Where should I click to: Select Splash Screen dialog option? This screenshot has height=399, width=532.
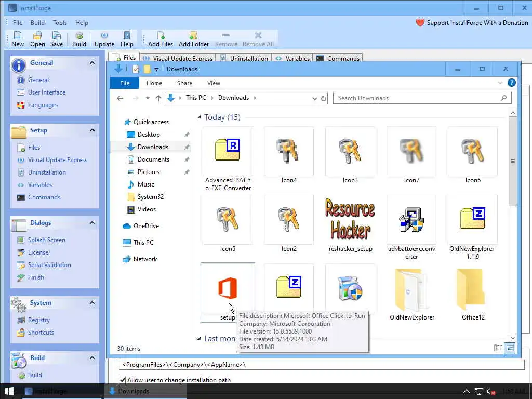[x=46, y=240]
